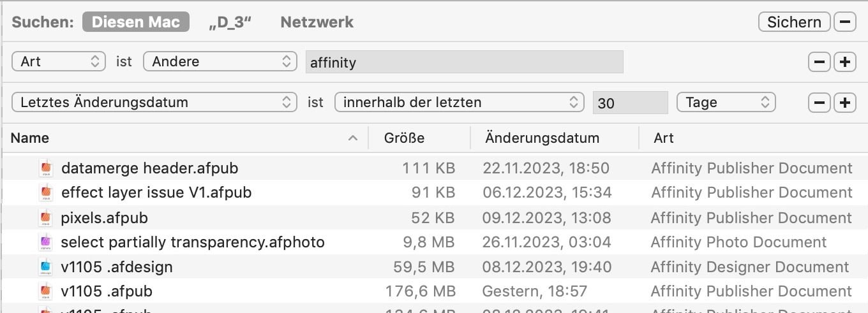Open the Tage unit dropdown
This screenshot has width=868, height=313.
(726, 103)
